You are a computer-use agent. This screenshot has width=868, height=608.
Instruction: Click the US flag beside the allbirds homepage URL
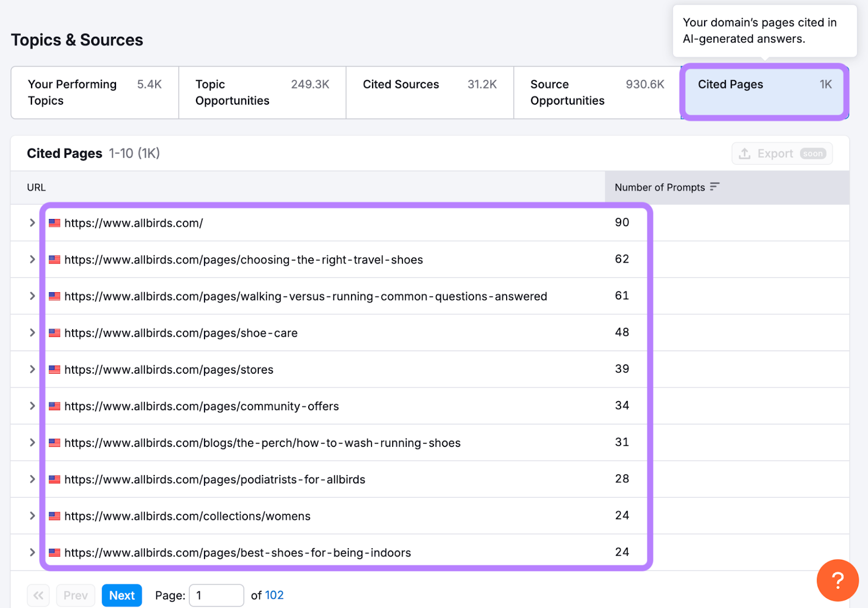pyautogui.click(x=55, y=223)
